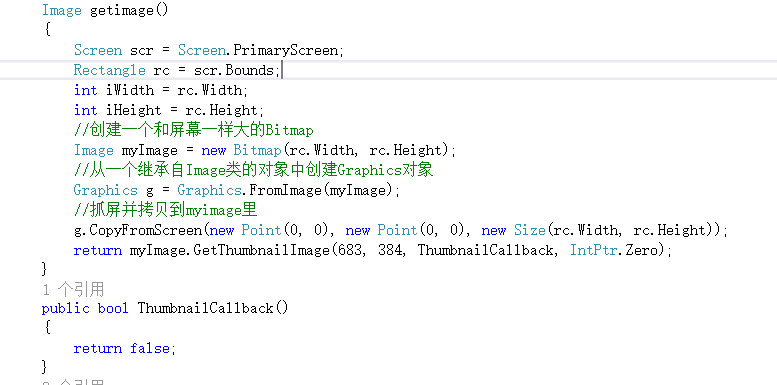Click 'CopyFromScreen' method call

pos(146,230)
